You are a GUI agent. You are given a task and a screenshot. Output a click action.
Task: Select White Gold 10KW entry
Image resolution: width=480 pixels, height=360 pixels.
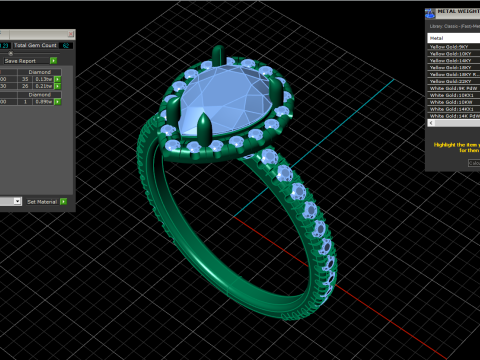454,102
